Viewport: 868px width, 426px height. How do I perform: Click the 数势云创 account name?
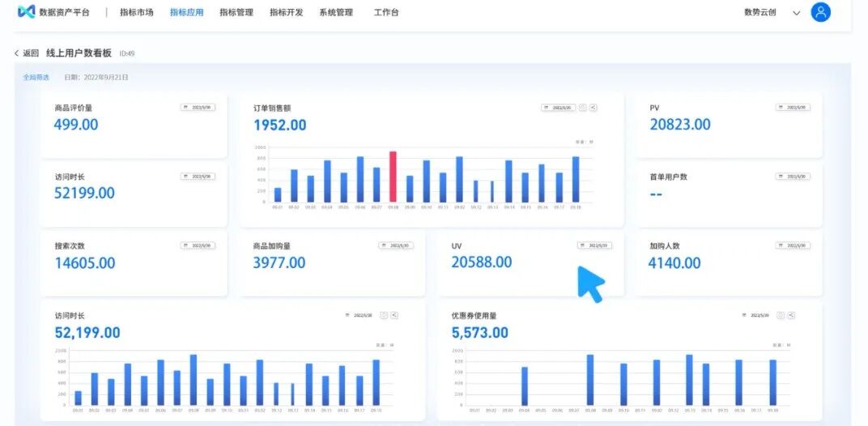pyautogui.click(x=760, y=12)
